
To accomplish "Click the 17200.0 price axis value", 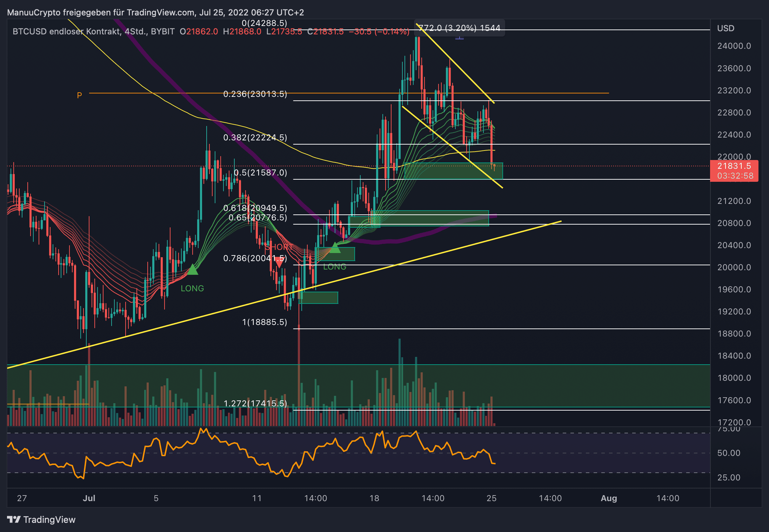I will pyautogui.click(x=734, y=422).
